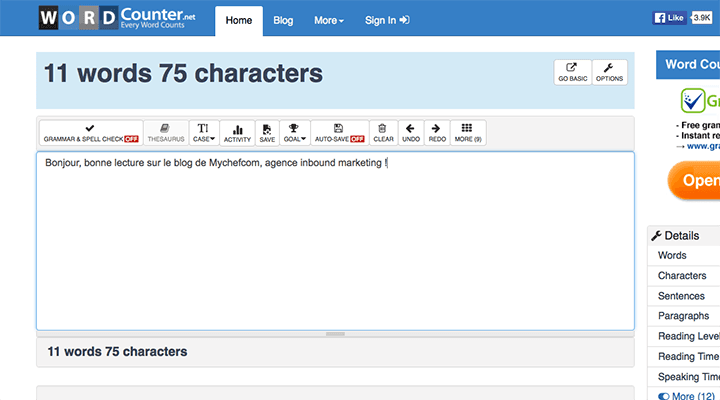
Task: Go to the Blog page
Action: 283,21
